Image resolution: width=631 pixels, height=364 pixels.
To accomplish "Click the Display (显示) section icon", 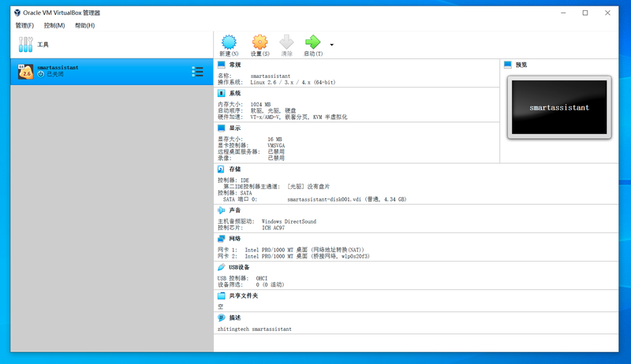I will click(x=222, y=128).
